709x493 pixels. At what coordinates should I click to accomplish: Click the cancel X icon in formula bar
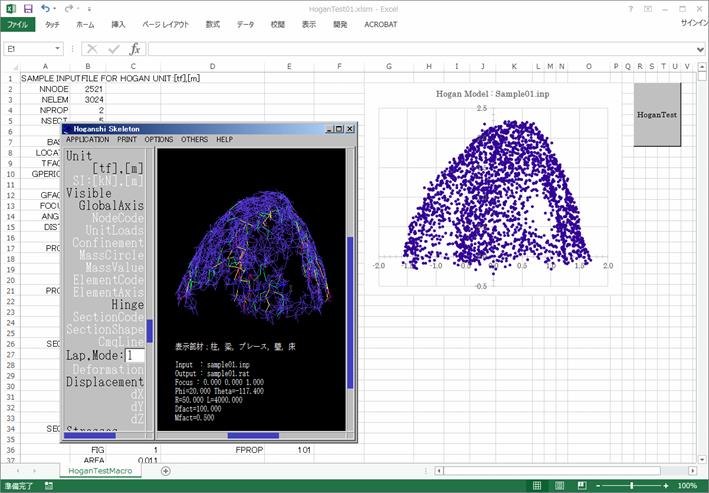coord(92,48)
